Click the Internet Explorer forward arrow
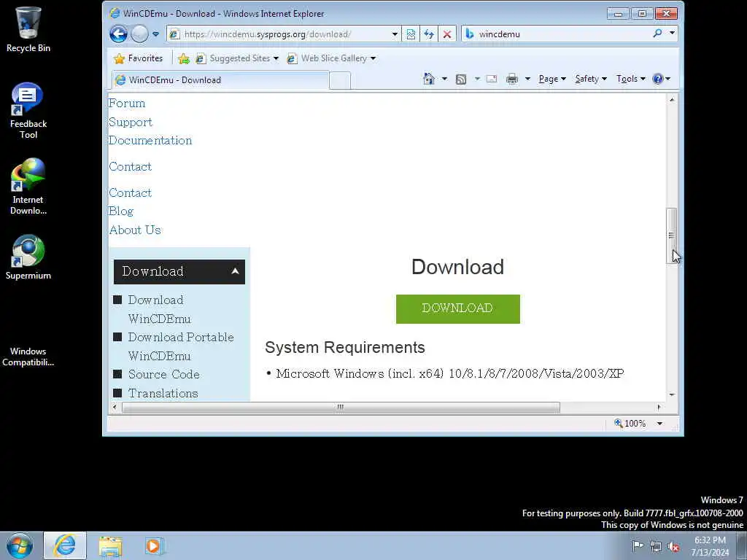Viewport: 747px width, 560px height. (x=139, y=34)
